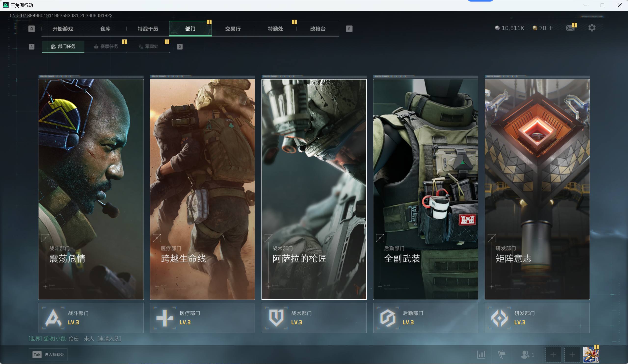Open the 交易行 tab
Viewport: 628px width, 364px height.
(x=233, y=29)
